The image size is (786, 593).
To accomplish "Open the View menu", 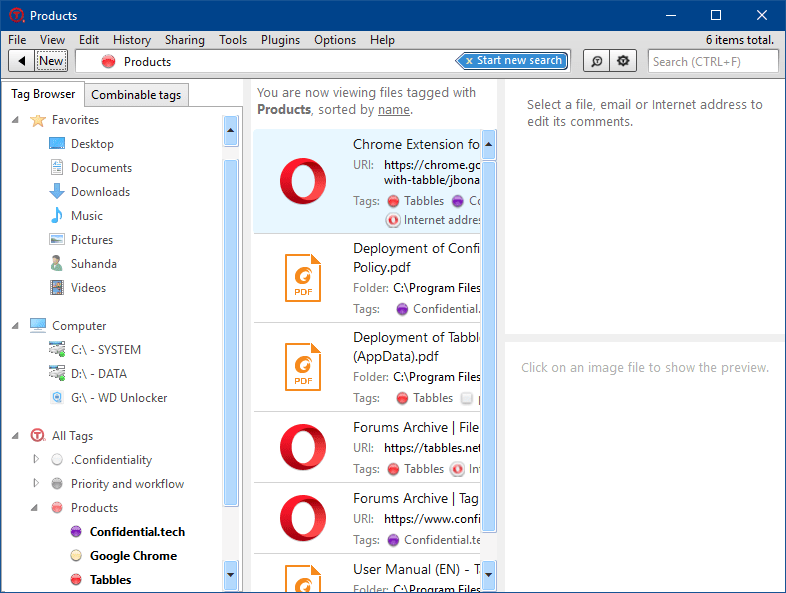I will (52, 40).
